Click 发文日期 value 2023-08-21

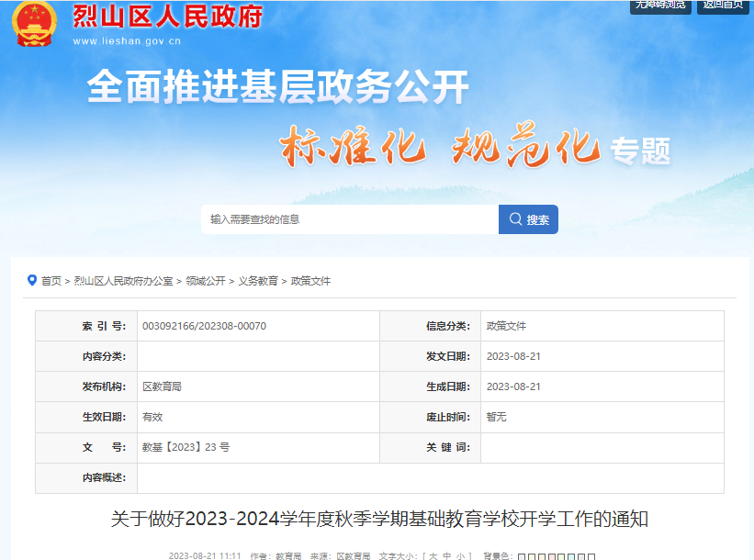[x=513, y=356]
